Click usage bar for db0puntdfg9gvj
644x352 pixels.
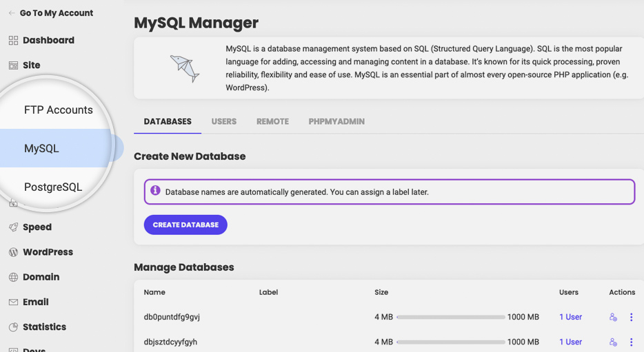pos(451,317)
